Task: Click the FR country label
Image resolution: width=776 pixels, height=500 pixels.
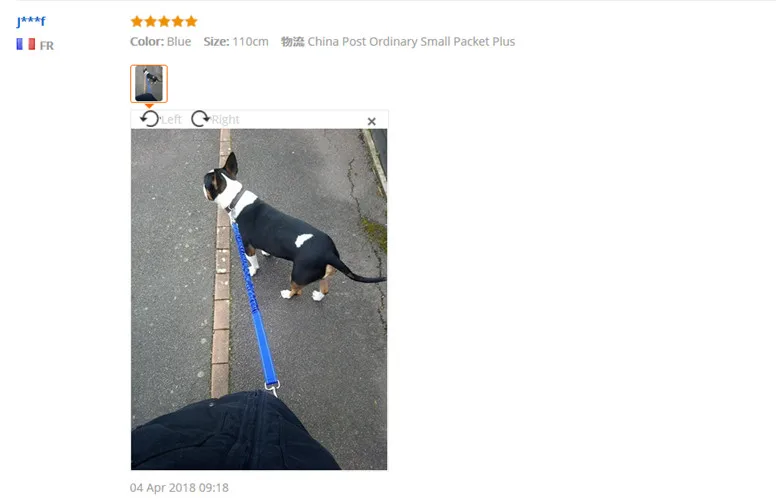Action: coord(47,46)
